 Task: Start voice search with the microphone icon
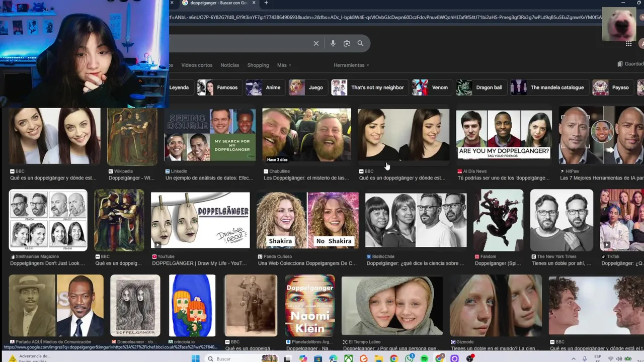pos(333,44)
